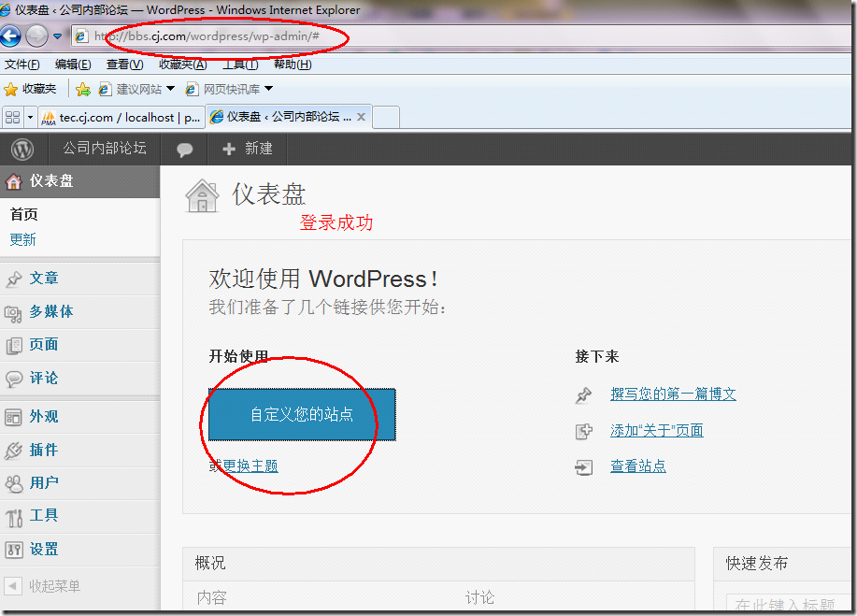
Task: Click the 添加"关于"页面 link
Action: pyautogui.click(x=656, y=431)
